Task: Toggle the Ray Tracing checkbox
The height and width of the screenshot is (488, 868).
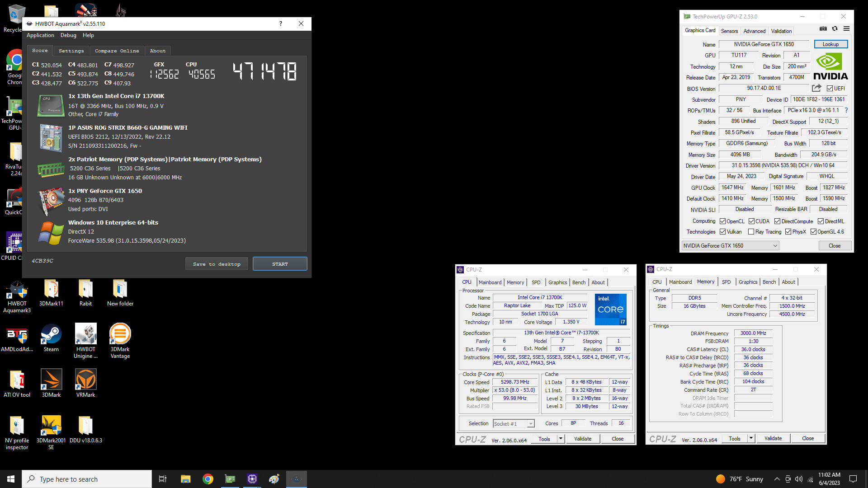Action: tap(751, 232)
